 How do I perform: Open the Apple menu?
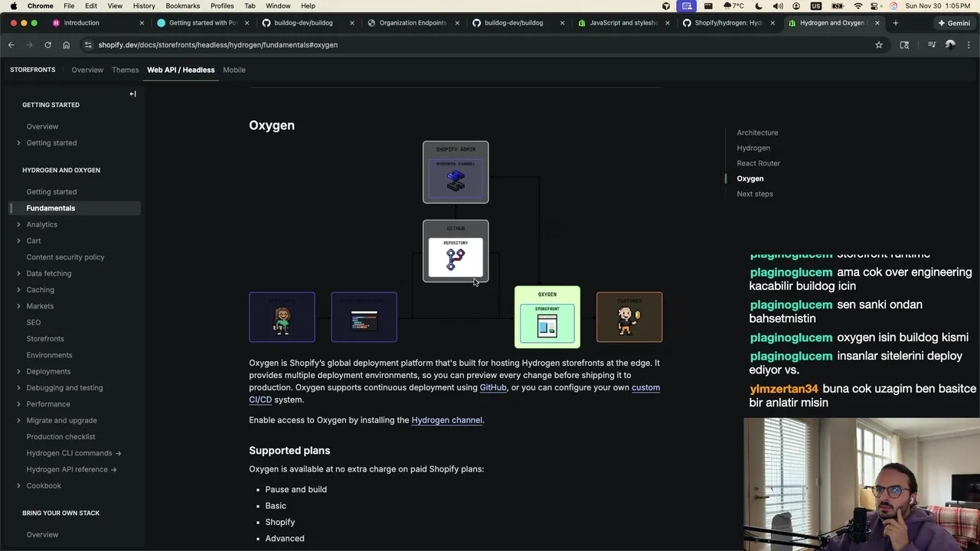[x=13, y=6]
